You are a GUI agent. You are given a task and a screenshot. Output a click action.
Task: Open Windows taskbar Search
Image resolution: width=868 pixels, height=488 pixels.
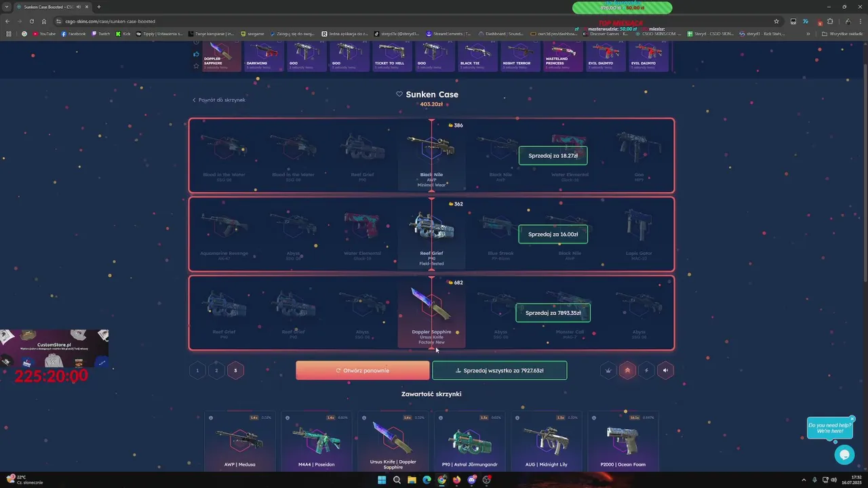397,480
